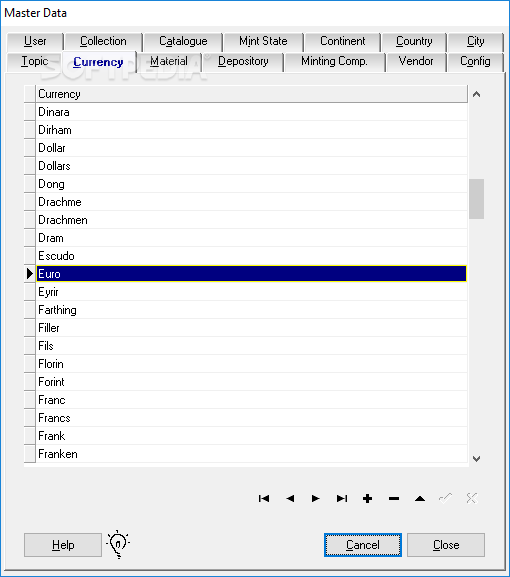Select the Dirham row
Image resolution: width=510 pixels, height=577 pixels.
pos(252,130)
